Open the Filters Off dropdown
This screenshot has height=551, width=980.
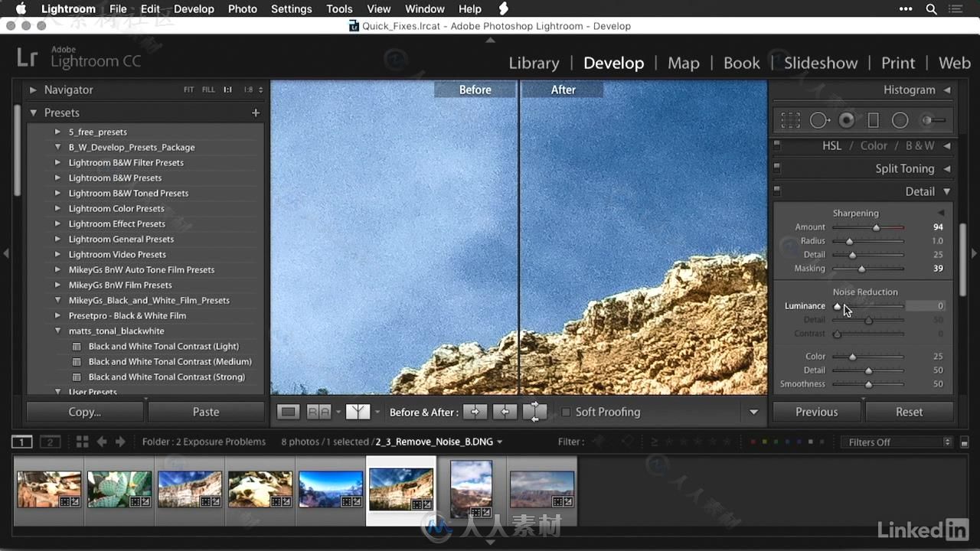pos(895,442)
